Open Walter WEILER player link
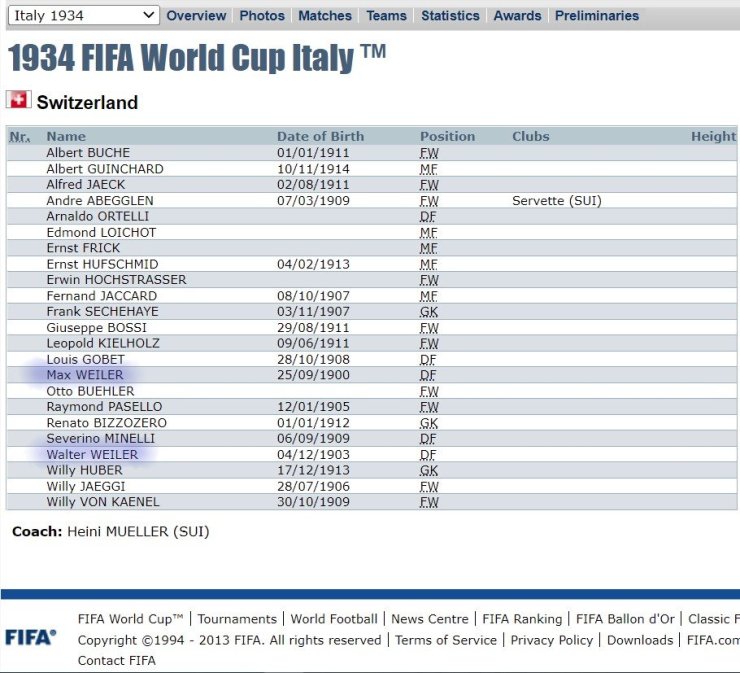Viewport: 740px width, 673px height. [92, 454]
